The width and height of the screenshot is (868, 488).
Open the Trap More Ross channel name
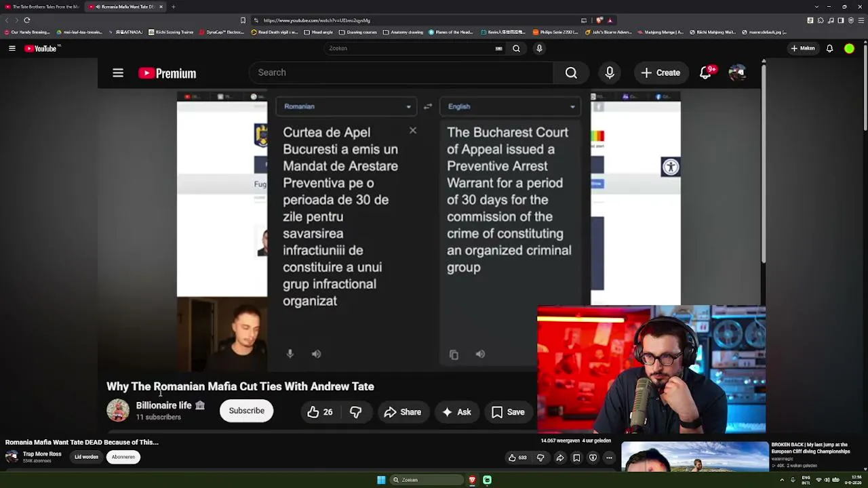42,454
